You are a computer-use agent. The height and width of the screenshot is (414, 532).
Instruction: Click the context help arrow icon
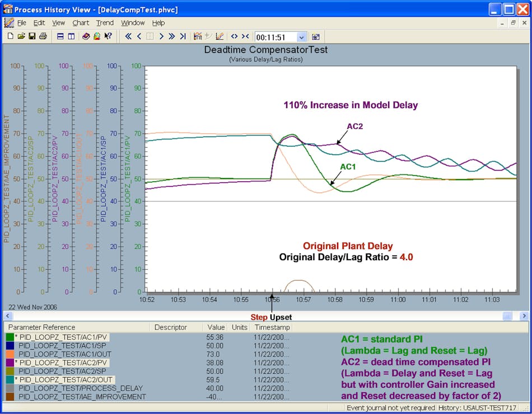tap(108, 37)
